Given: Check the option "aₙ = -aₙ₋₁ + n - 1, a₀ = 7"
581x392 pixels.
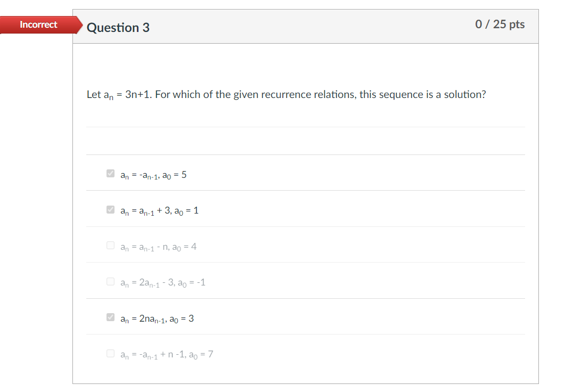Looking at the screenshot, I should [x=110, y=353].
